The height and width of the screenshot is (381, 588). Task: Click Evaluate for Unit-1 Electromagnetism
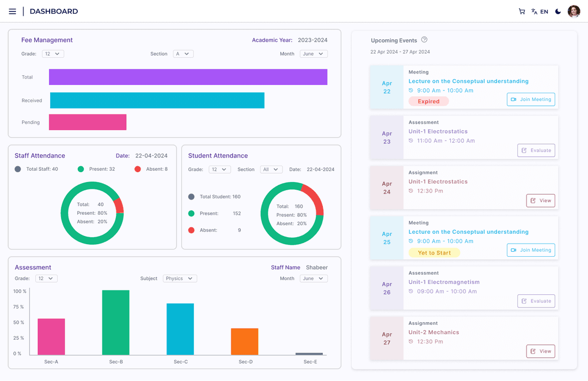[x=536, y=301]
